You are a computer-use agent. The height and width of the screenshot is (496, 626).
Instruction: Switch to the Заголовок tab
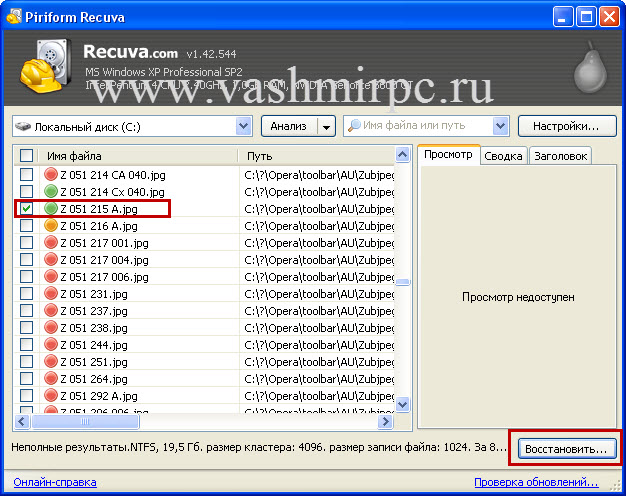point(561,156)
